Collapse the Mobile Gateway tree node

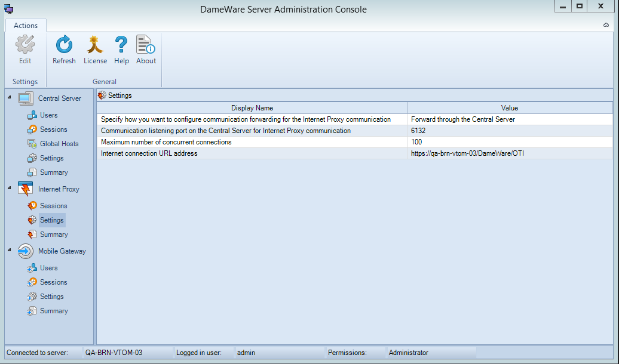10,249
